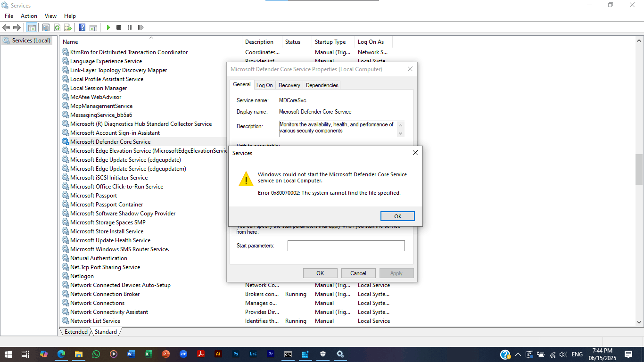Viewport: 644px width, 362px height.
Task: Click OK in the Properties dialog
Action: [x=320, y=273]
